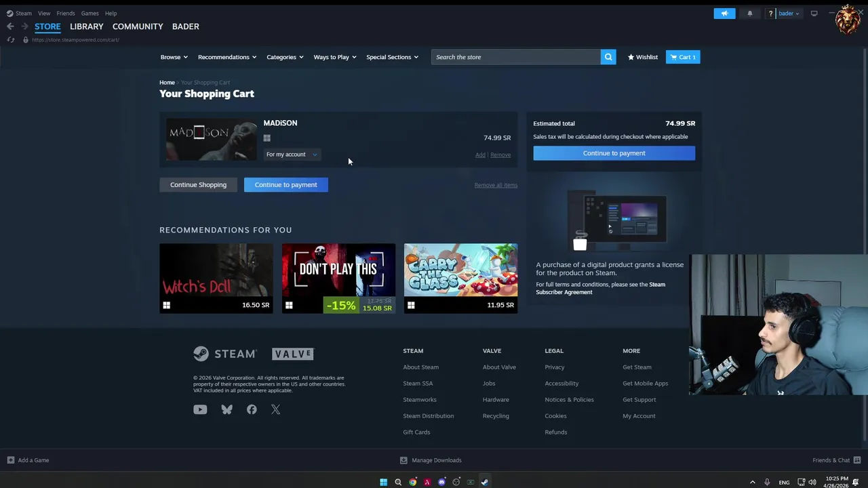Remove MADiSON from the cart

point(500,155)
